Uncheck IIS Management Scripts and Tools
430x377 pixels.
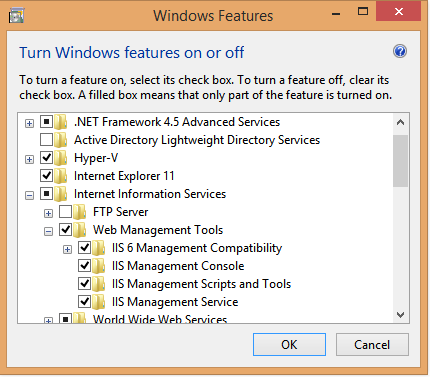[x=84, y=284]
